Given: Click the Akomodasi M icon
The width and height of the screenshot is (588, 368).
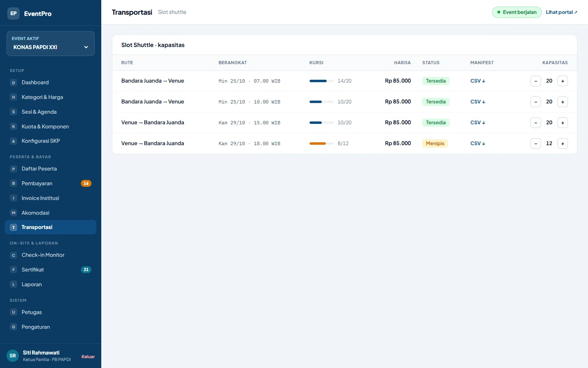Looking at the screenshot, I should [x=13, y=213].
